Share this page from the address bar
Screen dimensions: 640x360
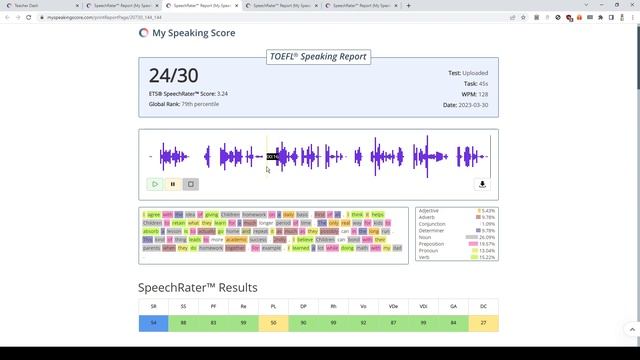(x=513, y=18)
